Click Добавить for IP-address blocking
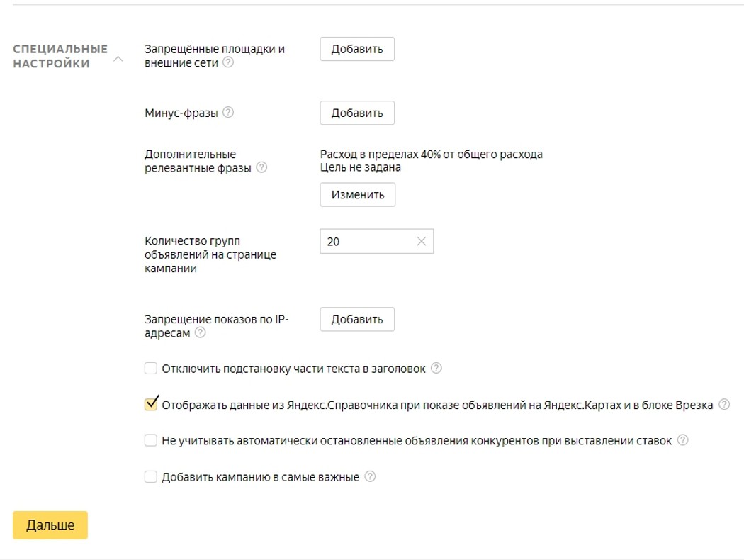The width and height of the screenshot is (744, 560). (357, 320)
